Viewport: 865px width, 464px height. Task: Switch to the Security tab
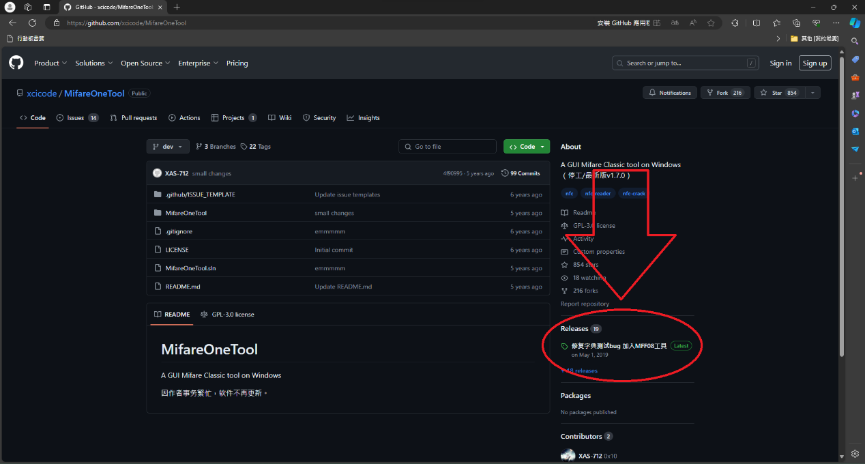click(x=319, y=118)
